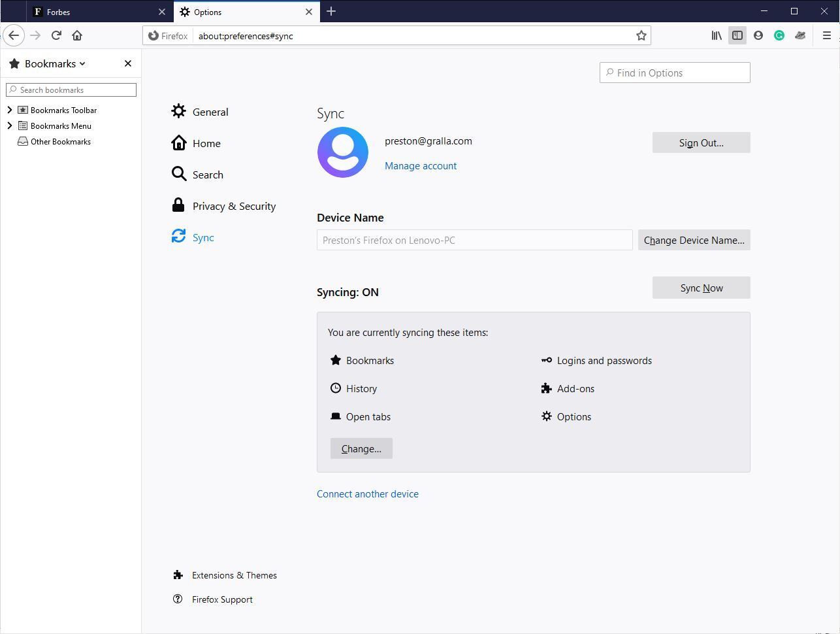Viewport: 840px width, 634px height.
Task: Open the General preferences category
Action: [200, 112]
